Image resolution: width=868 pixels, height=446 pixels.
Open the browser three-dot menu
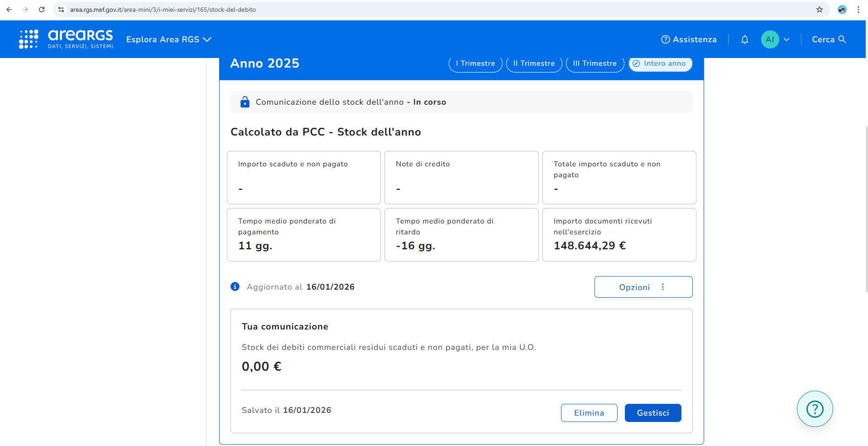pyautogui.click(x=858, y=10)
